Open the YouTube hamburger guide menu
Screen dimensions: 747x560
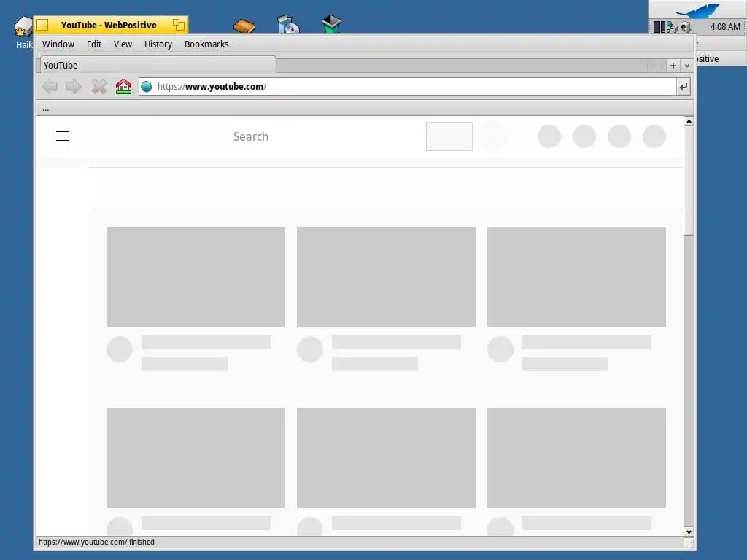pos(63,136)
